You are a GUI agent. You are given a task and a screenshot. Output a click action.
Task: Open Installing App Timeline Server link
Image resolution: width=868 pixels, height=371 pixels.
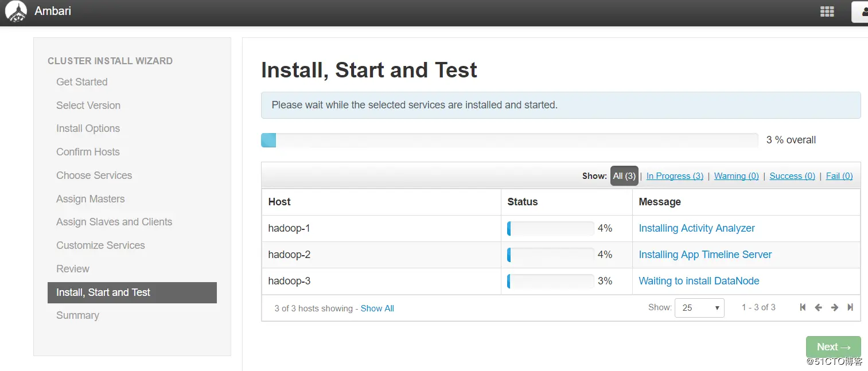coord(705,255)
